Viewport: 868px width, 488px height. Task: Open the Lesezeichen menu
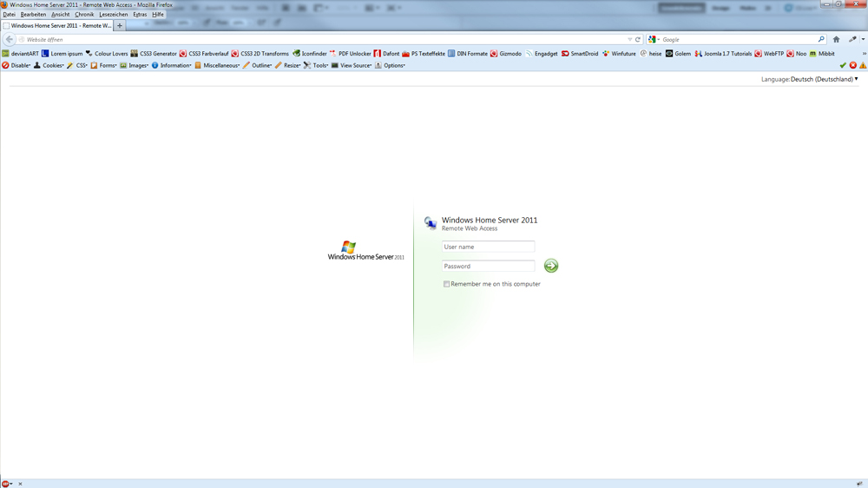click(114, 15)
